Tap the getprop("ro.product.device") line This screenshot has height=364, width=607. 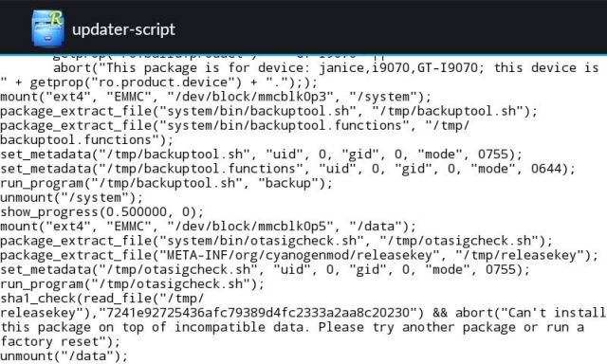pos(158,82)
